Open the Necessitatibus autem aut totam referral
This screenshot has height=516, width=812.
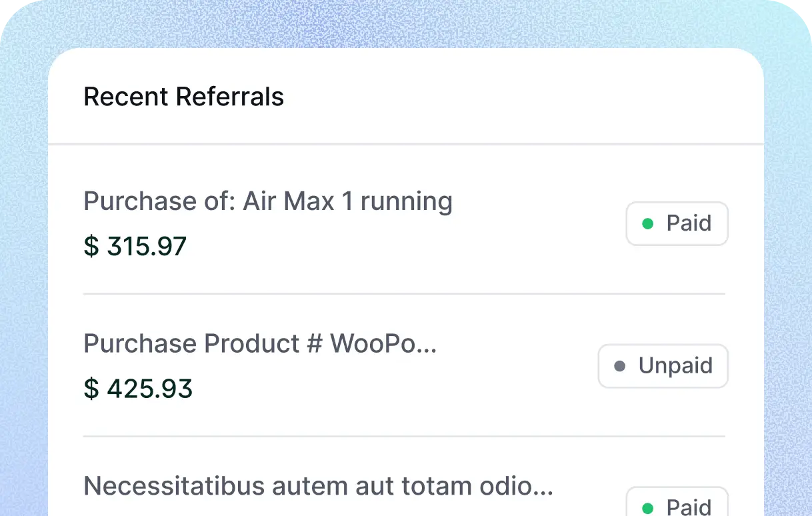point(317,486)
